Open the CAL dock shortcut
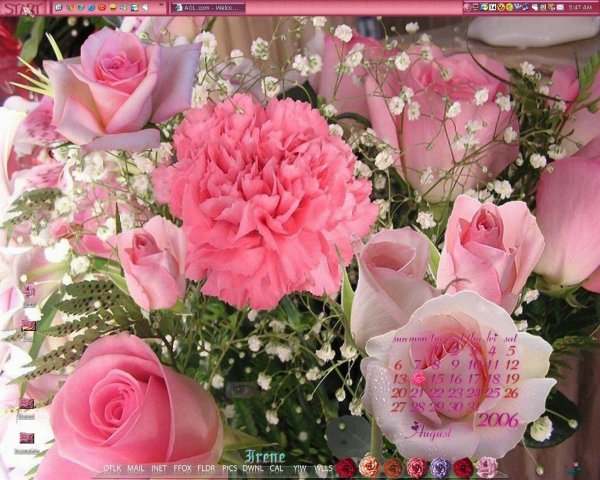The height and width of the screenshot is (480, 600). coord(277,468)
